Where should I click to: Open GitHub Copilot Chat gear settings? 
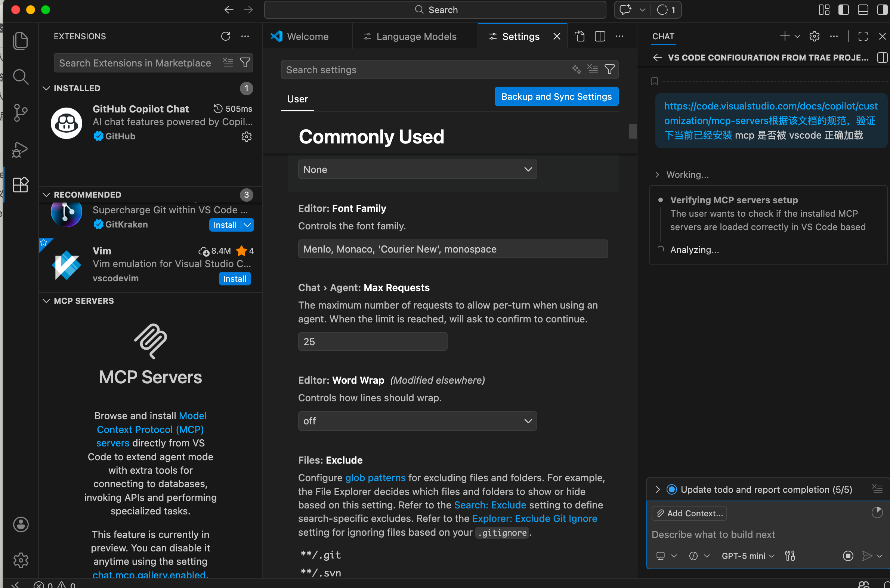click(246, 137)
